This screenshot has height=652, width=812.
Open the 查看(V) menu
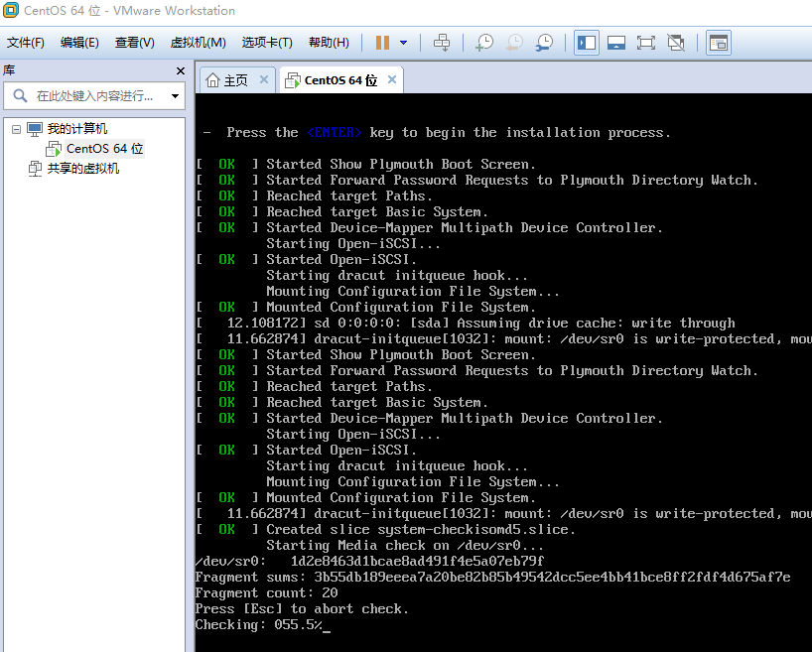pos(135,43)
